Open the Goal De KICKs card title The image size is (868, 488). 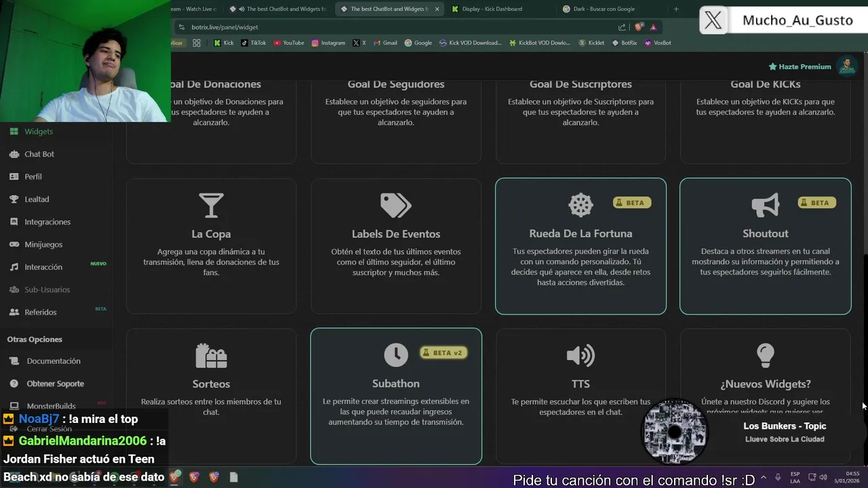[766, 84]
